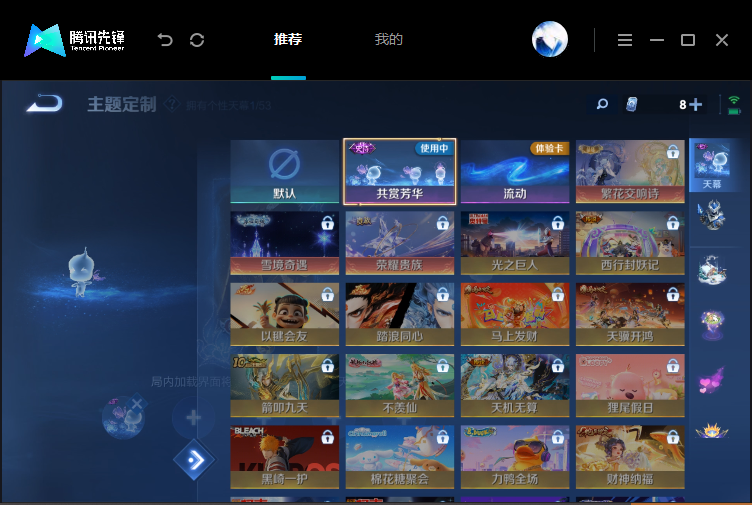The width and height of the screenshot is (752, 505).
Task: Switch to the 推荐 tab
Action: pos(288,39)
